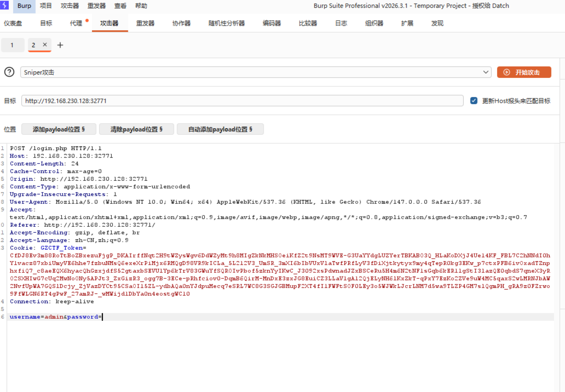
Task: Click the Cache-Control: max-age=0 line
Action: 56,171
